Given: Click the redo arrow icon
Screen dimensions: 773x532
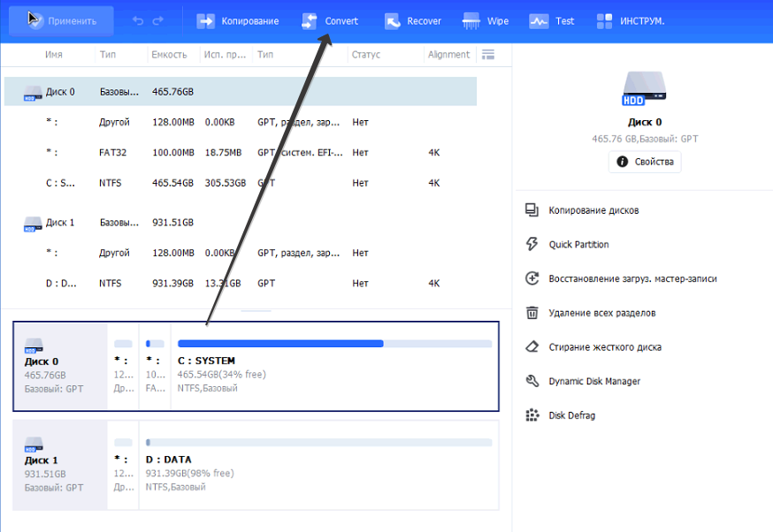Looking at the screenshot, I should (x=158, y=20).
